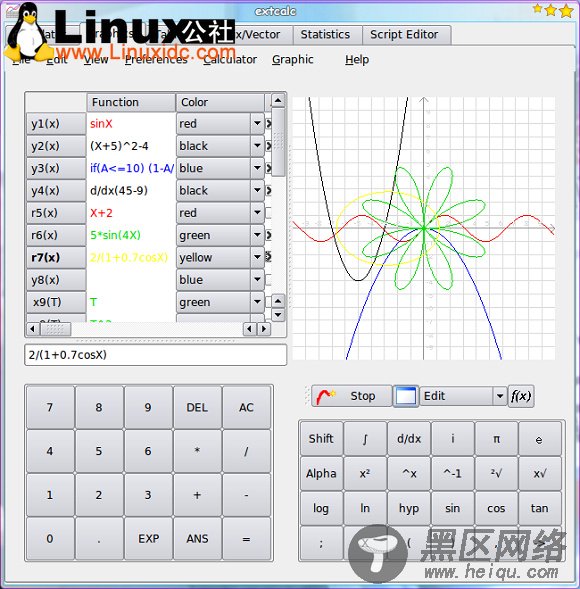This screenshot has width=580, height=589.
Task: Click the x² square key
Action: (365, 473)
